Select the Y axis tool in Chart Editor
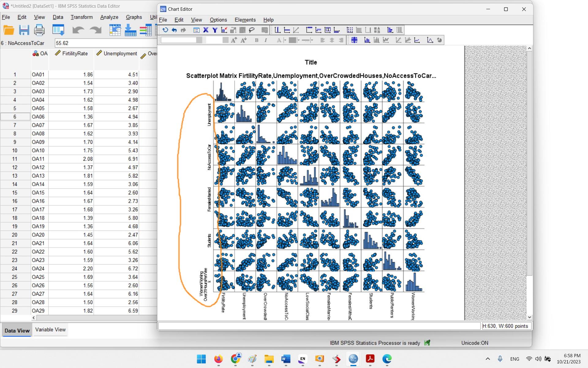This screenshot has width=588, height=368. tap(214, 30)
